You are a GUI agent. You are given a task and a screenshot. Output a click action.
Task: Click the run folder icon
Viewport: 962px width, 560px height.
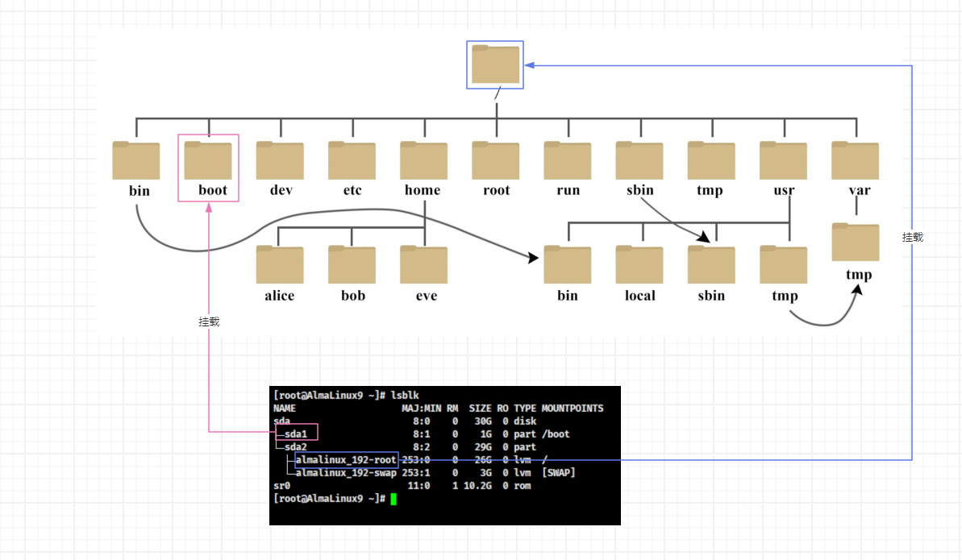tap(567, 160)
